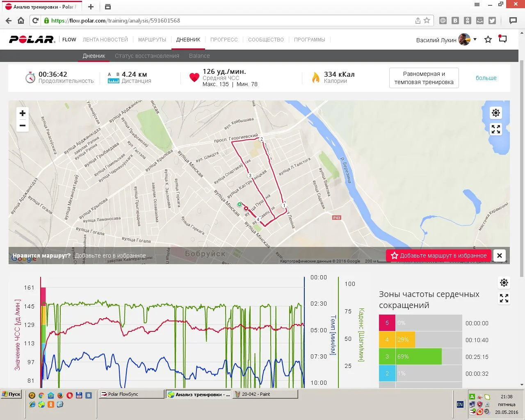Switch to Статус восстановления tab
This screenshot has width=525, height=420.
[147, 56]
